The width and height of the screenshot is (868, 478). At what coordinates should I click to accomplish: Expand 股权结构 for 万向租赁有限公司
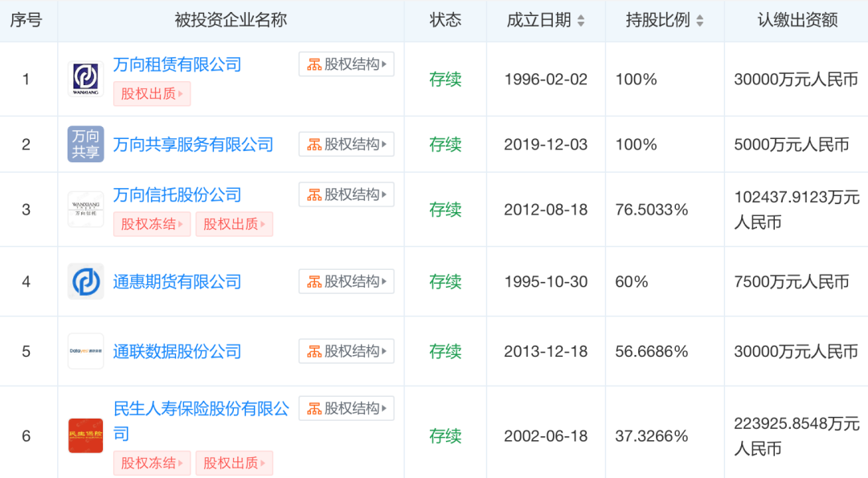click(x=346, y=64)
